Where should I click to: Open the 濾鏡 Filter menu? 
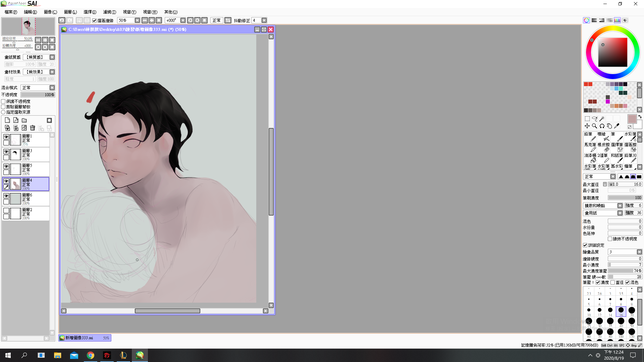tap(109, 12)
